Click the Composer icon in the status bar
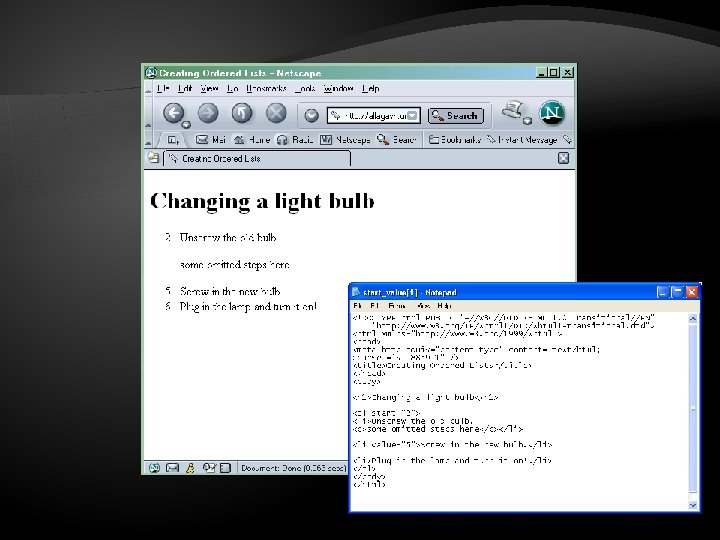The width and height of the screenshot is (720, 540). point(209,468)
